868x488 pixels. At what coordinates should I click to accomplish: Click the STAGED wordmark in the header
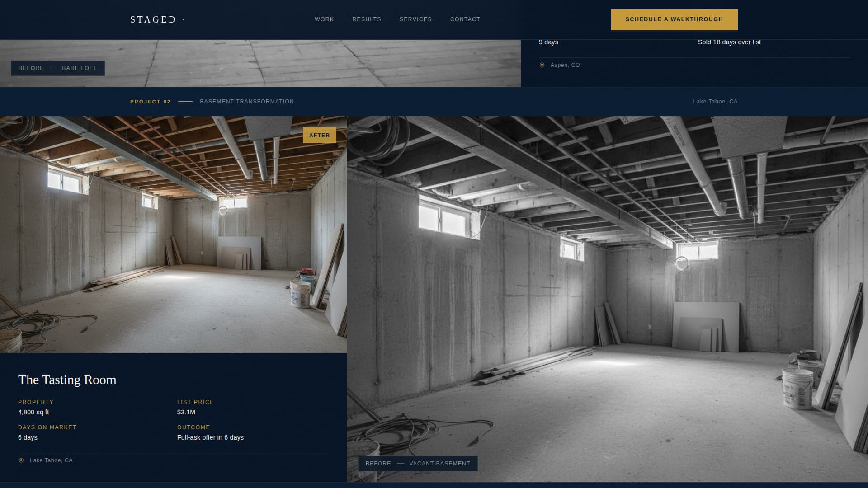tap(153, 19)
